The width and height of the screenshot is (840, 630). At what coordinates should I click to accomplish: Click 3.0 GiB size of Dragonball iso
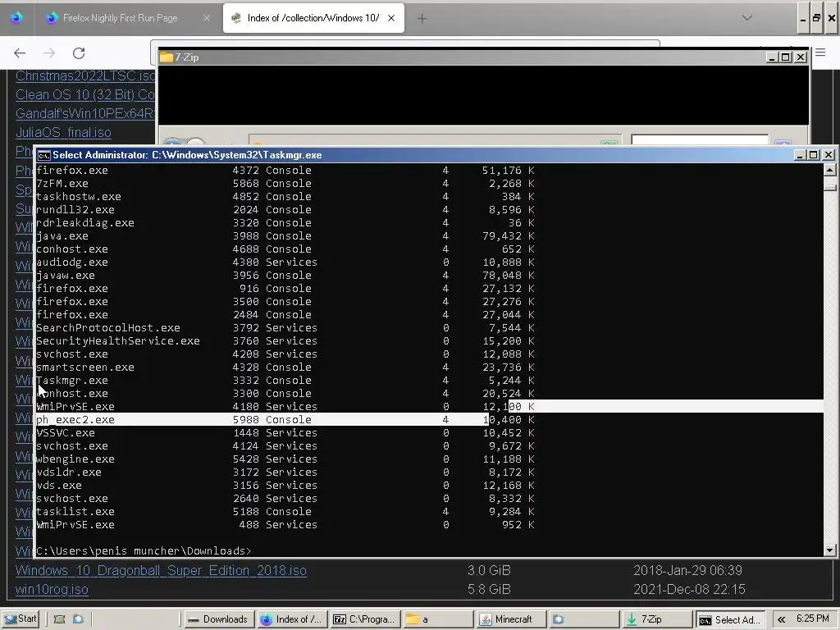click(489, 571)
